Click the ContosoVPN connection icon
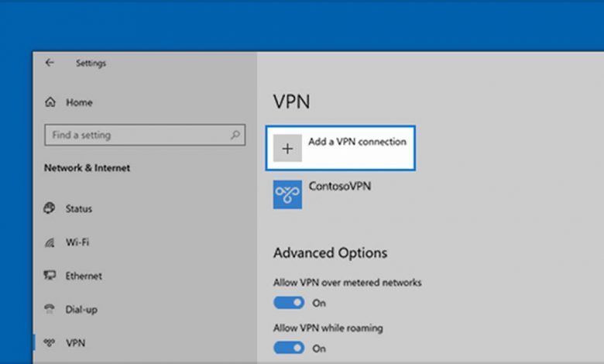 point(287,194)
